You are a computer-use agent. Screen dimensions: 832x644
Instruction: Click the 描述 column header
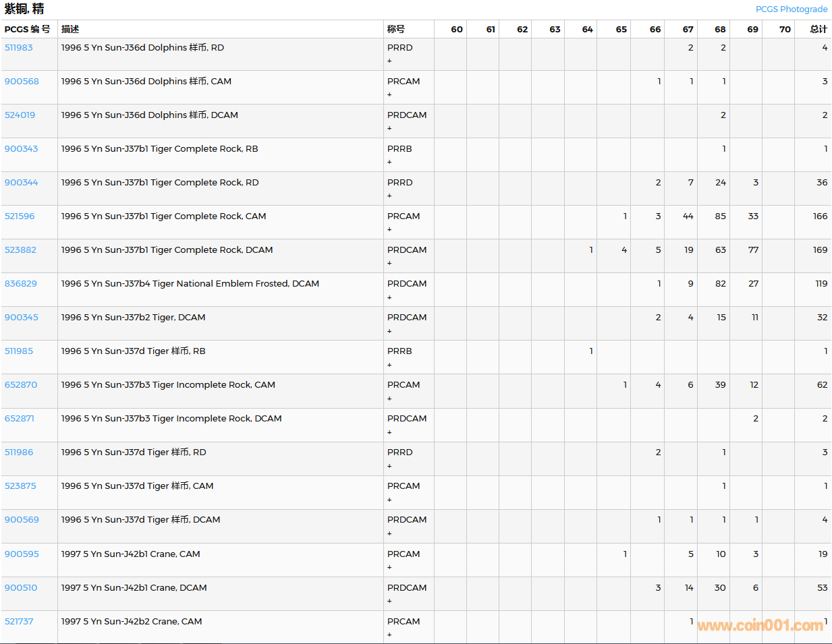point(70,29)
